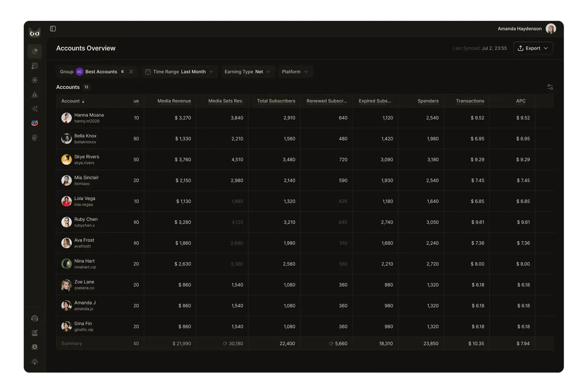
Task: Click Summary media revenue $ 21,990
Action: point(182,344)
